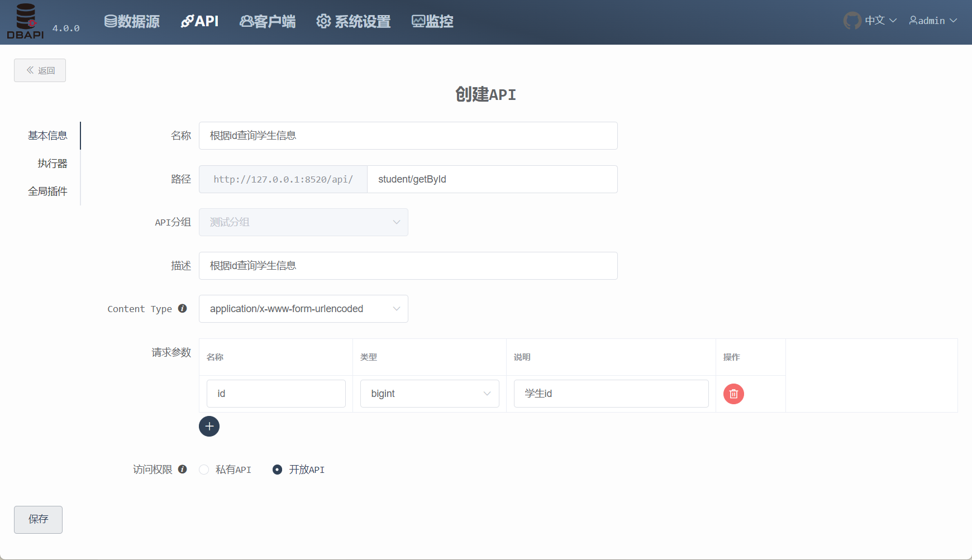
Task: Expand the 中文 language dropdown
Action: pyautogui.click(x=880, y=21)
